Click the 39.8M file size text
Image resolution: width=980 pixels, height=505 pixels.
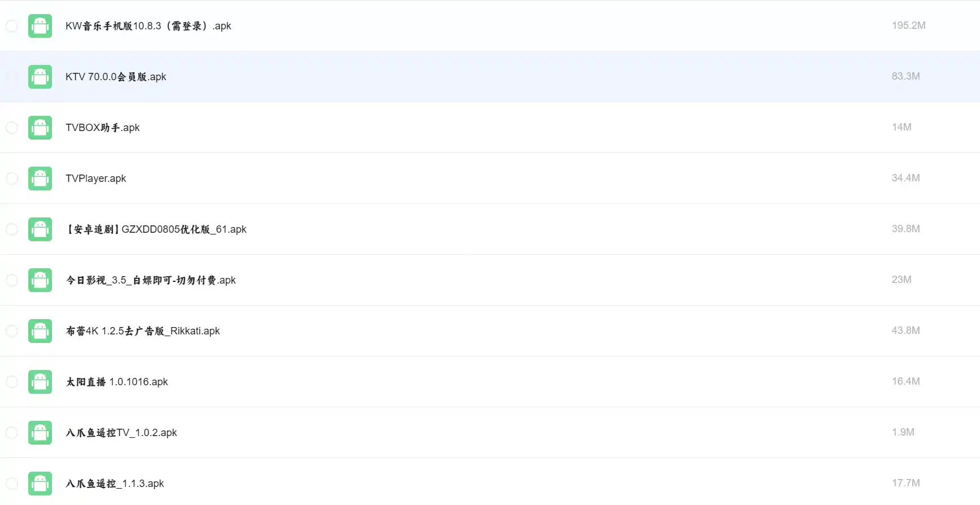[905, 229]
